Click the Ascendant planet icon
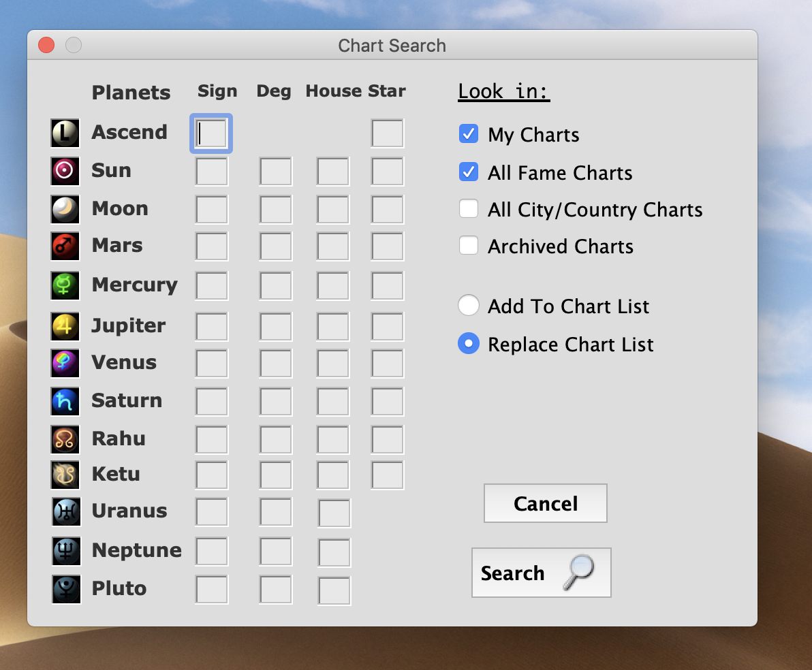 (65, 133)
